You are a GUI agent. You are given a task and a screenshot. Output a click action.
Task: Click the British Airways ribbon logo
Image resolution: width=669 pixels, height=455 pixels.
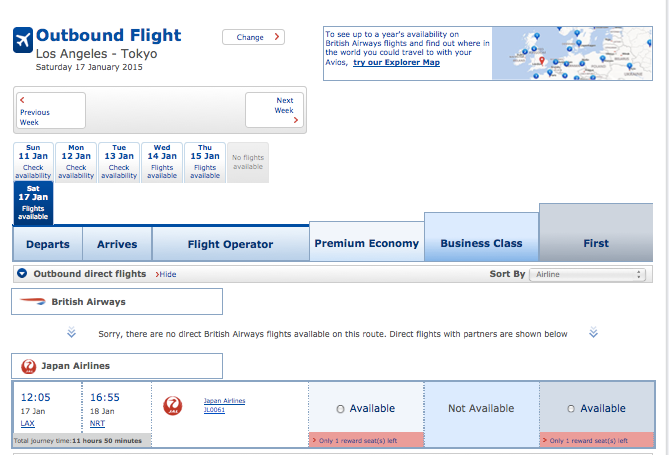(33, 301)
